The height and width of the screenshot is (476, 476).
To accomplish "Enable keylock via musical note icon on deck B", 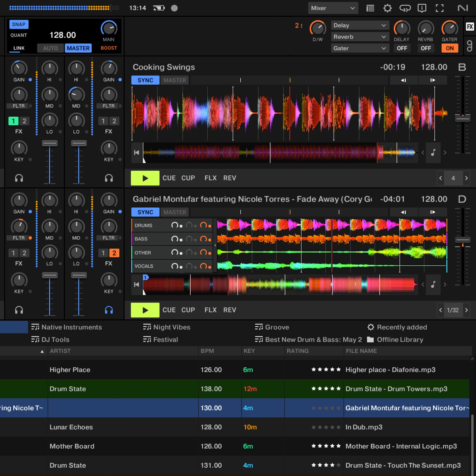I will [433, 153].
